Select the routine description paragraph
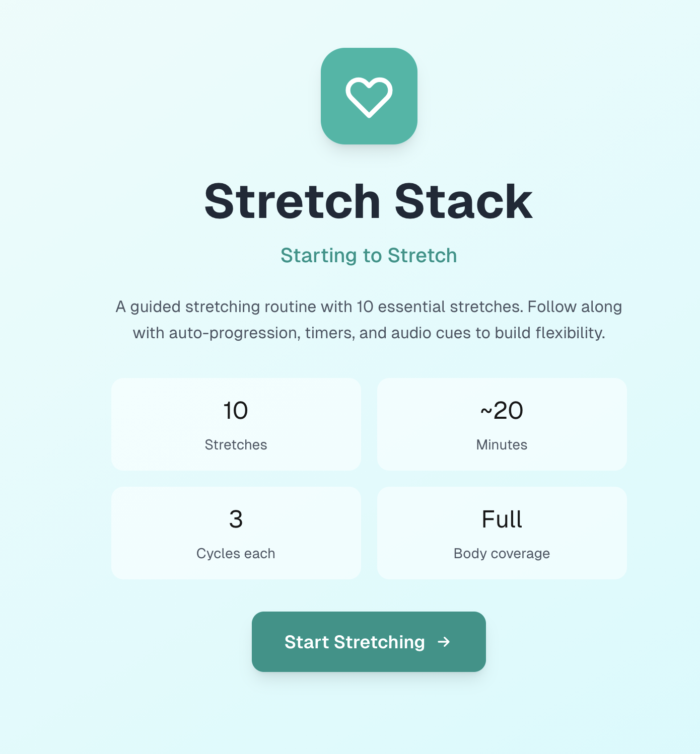700x754 pixels. click(369, 320)
